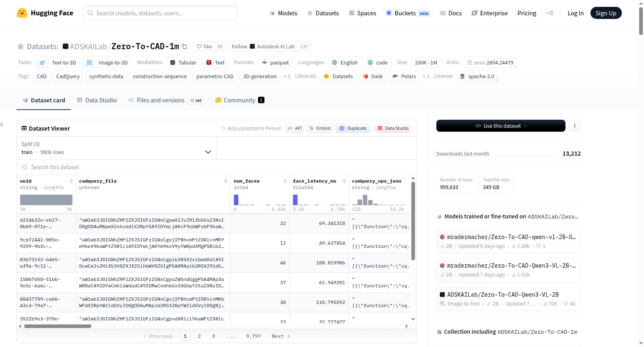Filter by Tabular modality tag
The image size is (644, 347).
point(183,62)
